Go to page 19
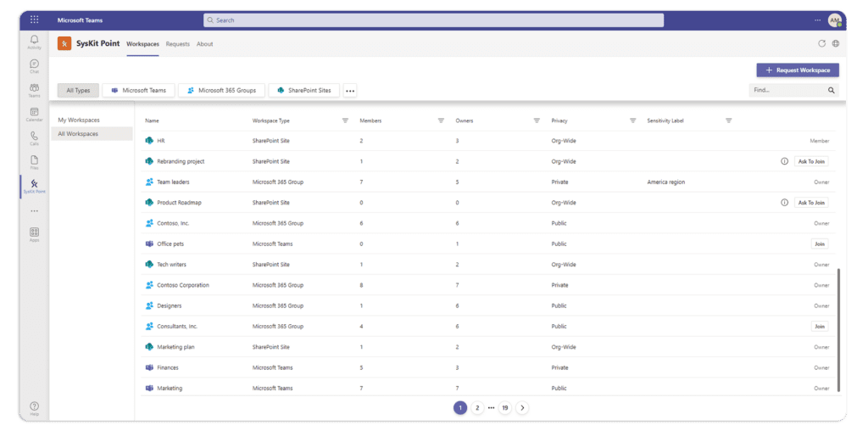Viewport: 868px width, 431px height. pos(504,408)
